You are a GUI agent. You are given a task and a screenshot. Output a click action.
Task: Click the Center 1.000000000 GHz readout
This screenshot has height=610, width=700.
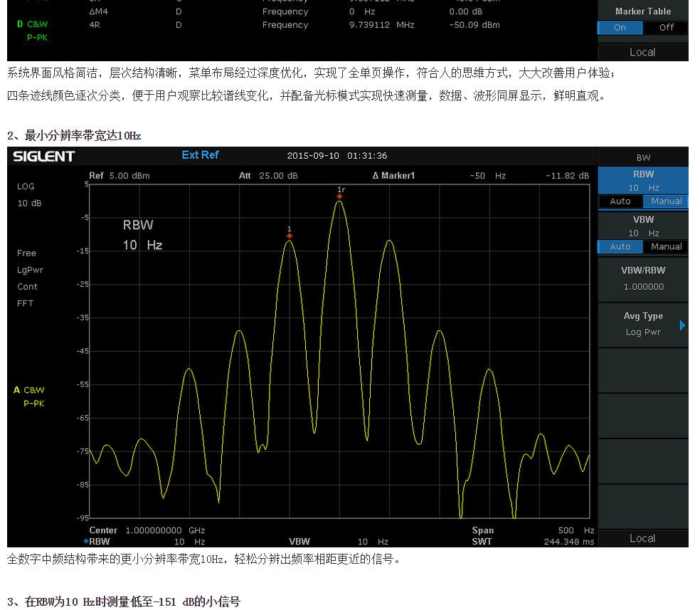coord(147,530)
